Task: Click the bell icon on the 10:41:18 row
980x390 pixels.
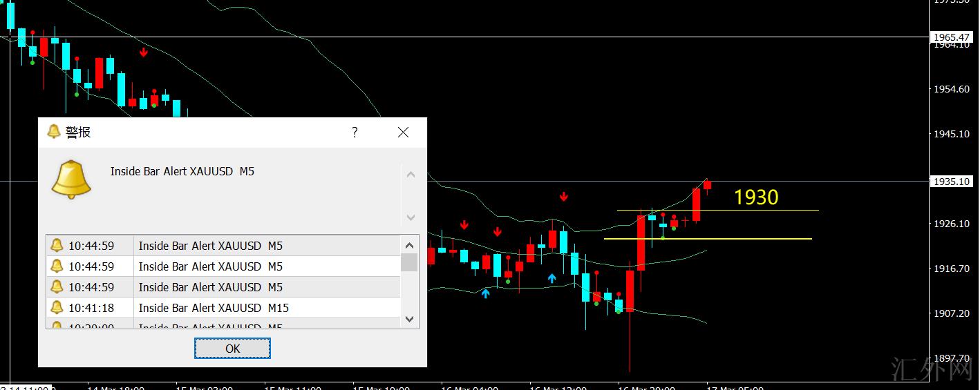Action: tap(57, 308)
